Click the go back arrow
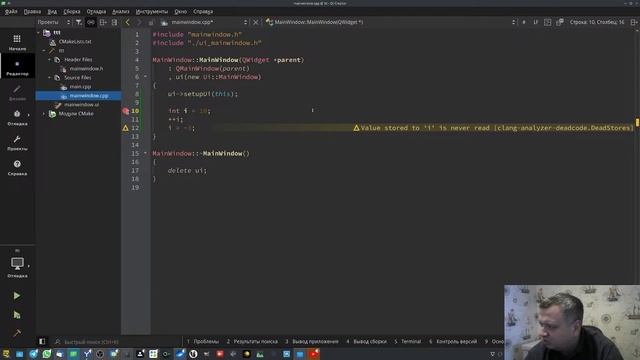640x360 pixels. pos(127,22)
